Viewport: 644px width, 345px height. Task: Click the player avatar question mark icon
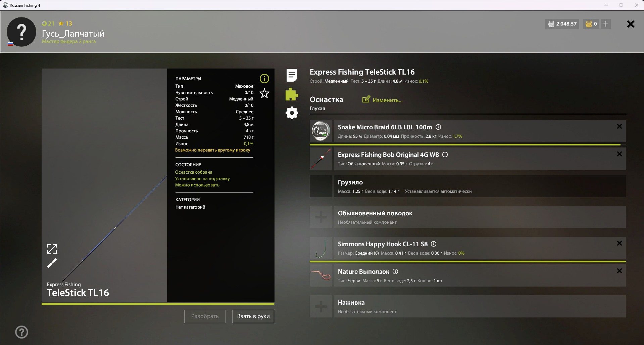21,32
